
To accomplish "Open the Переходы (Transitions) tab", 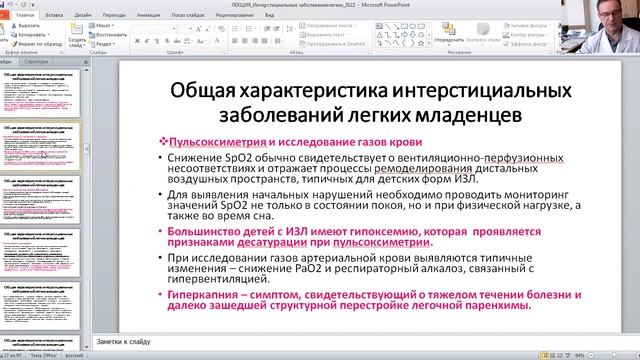I will point(114,15).
